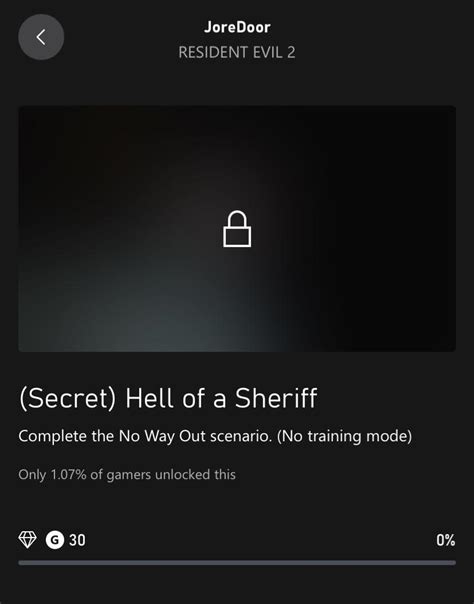Screen dimensions: 474x604
Task: Click the word Sheriff in the title
Action: coord(276,398)
